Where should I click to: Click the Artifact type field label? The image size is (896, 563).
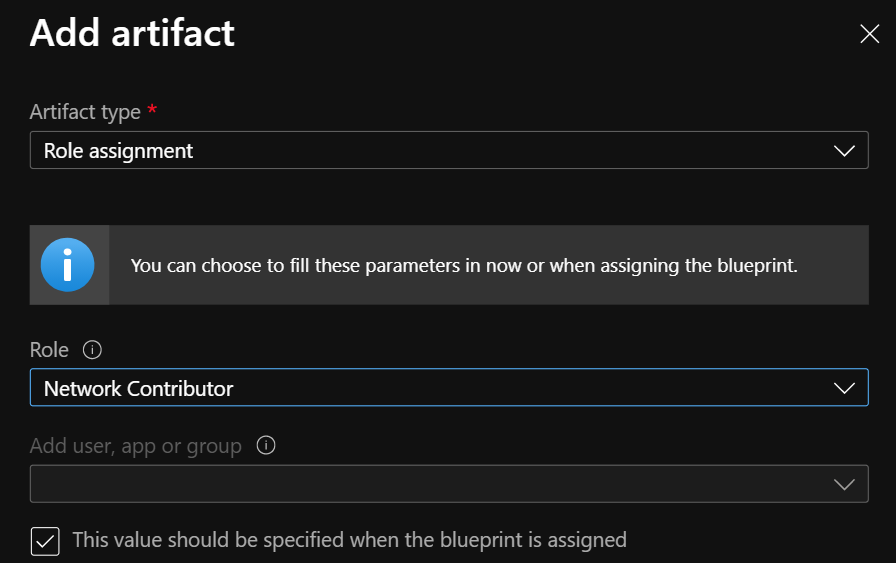tap(85, 111)
